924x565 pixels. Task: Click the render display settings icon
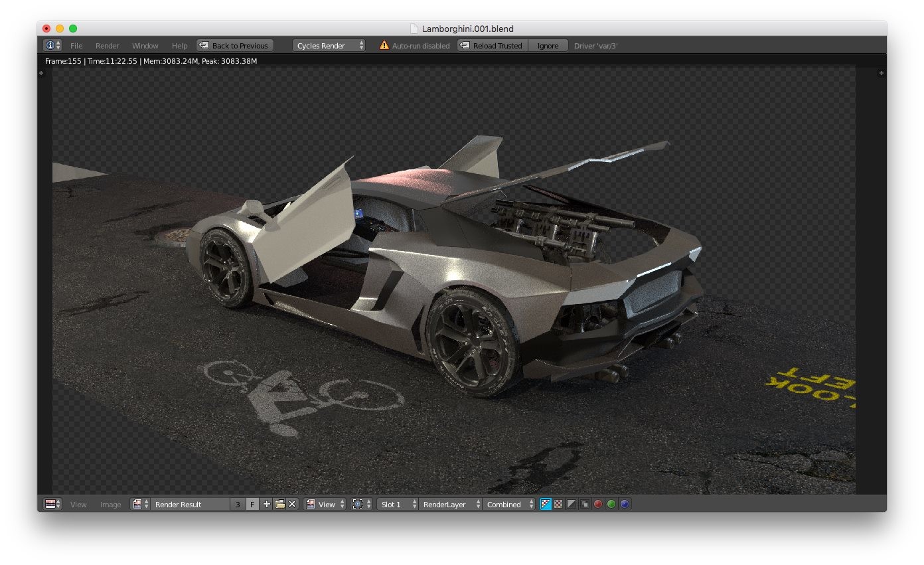click(358, 504)
